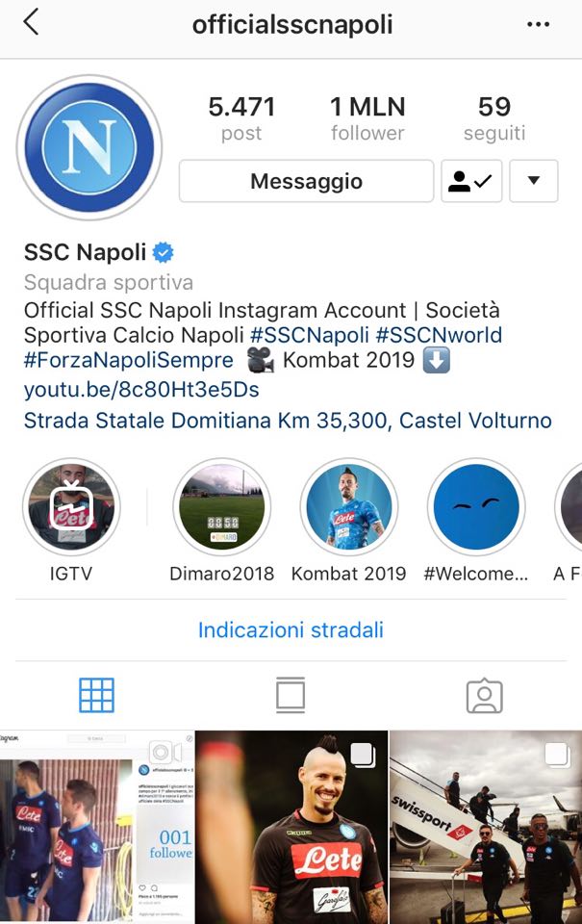Go back using the top-left arrow
The height and width of the screenshot is (924, 582).
[31, 23]
